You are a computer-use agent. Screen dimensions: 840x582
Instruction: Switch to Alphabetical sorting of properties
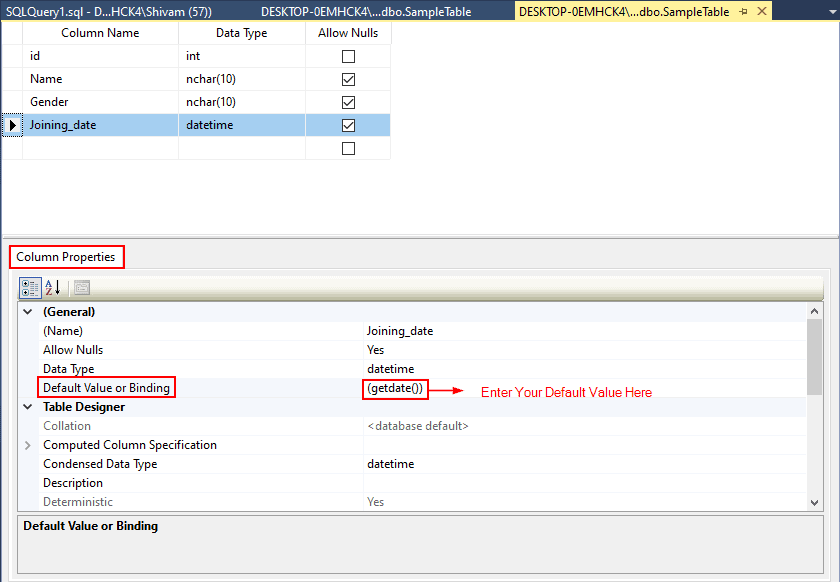[x=51, y=288]
